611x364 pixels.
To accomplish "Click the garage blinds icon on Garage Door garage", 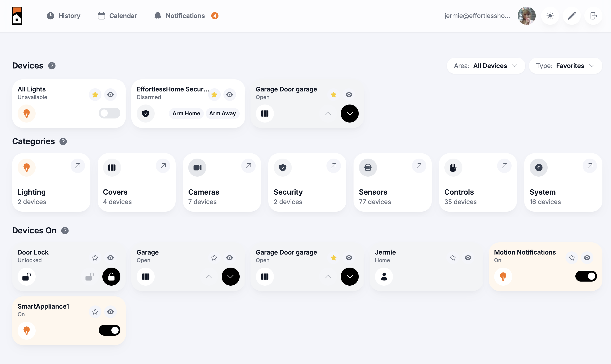I will click(265, 113).
